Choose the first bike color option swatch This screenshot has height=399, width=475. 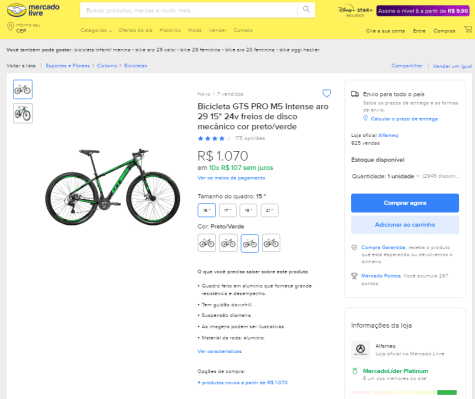click(207, 243)
